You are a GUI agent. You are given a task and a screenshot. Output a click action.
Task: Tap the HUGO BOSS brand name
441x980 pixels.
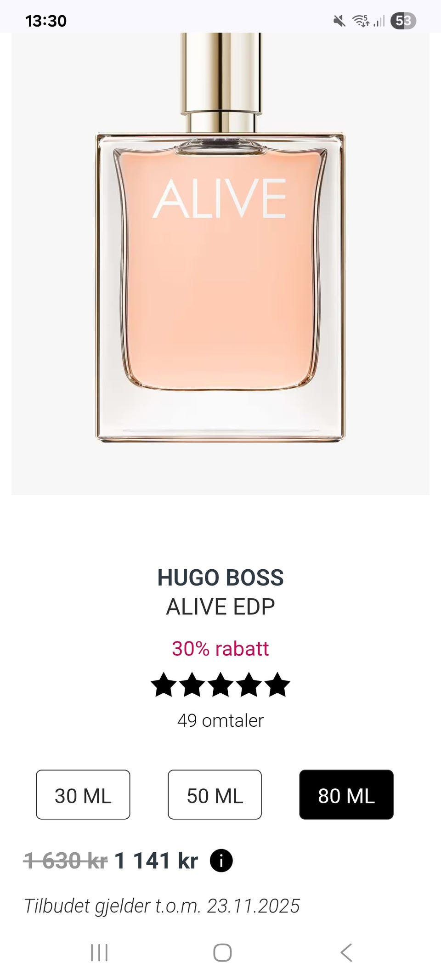point(220,578)
